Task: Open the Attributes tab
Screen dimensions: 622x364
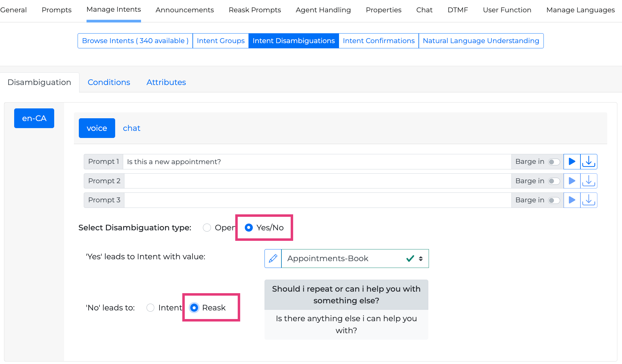Action: [166, 82]
